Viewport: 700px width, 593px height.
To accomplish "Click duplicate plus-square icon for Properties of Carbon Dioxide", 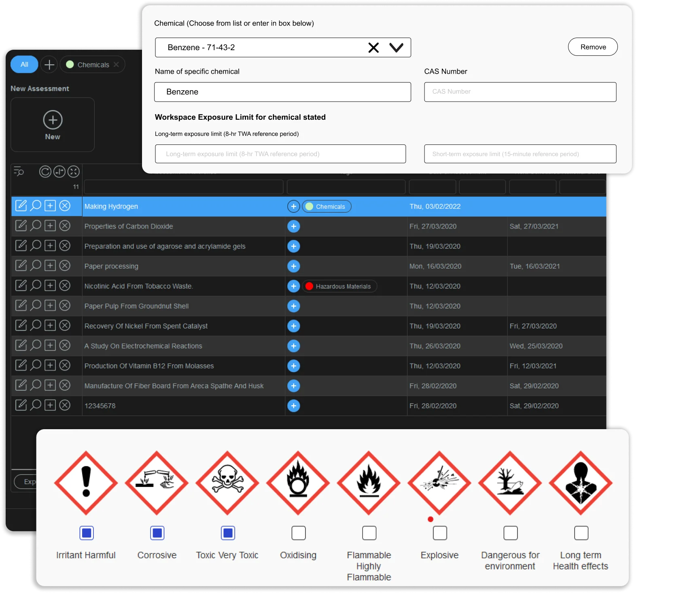I will tap(50, 226).
